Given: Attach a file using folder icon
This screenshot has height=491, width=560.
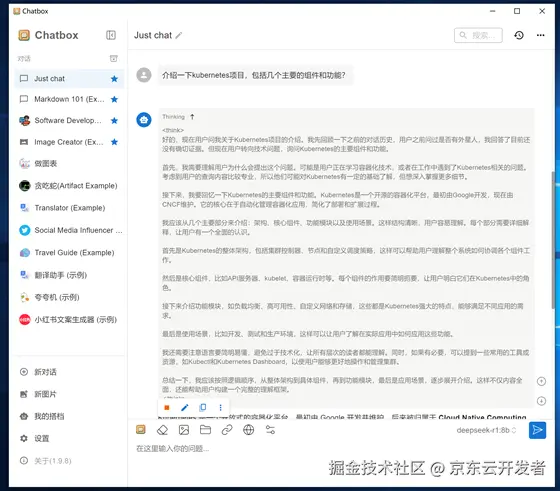Looking at the screenshot, I should point(205,430).
